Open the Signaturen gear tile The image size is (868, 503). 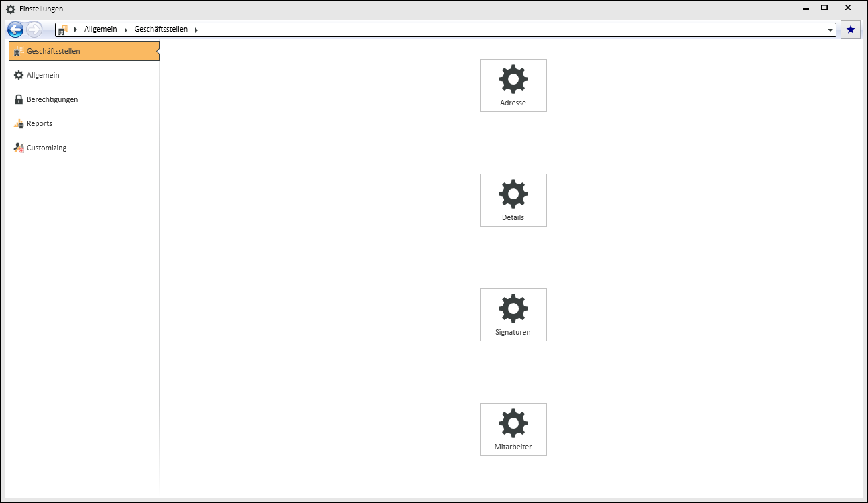point(513,315)
